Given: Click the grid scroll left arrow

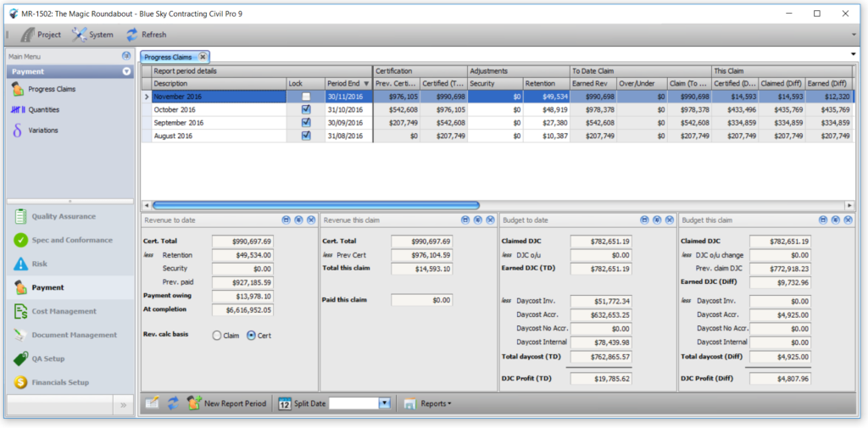Looking at the screenshot, I should (x=146, y=205).
